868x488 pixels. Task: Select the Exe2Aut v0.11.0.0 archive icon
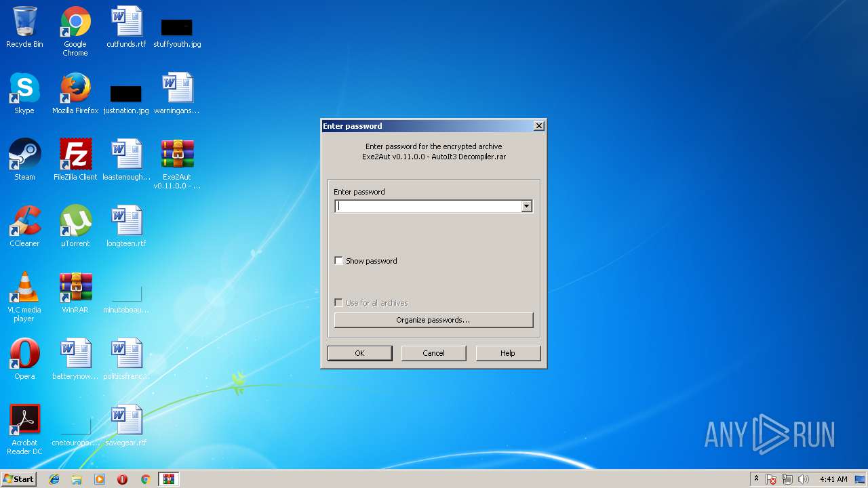click(177, 164)
